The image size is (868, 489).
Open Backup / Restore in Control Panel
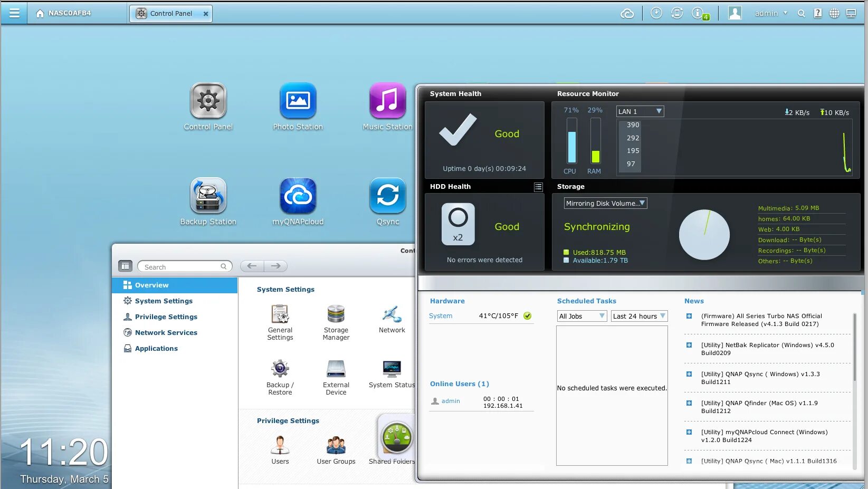click(280, 377)
